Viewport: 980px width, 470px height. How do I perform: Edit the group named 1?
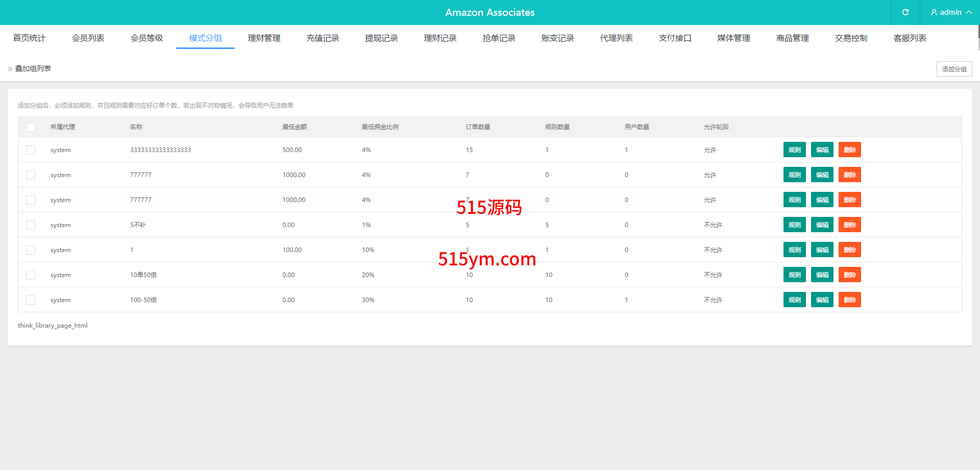(822, 250)
